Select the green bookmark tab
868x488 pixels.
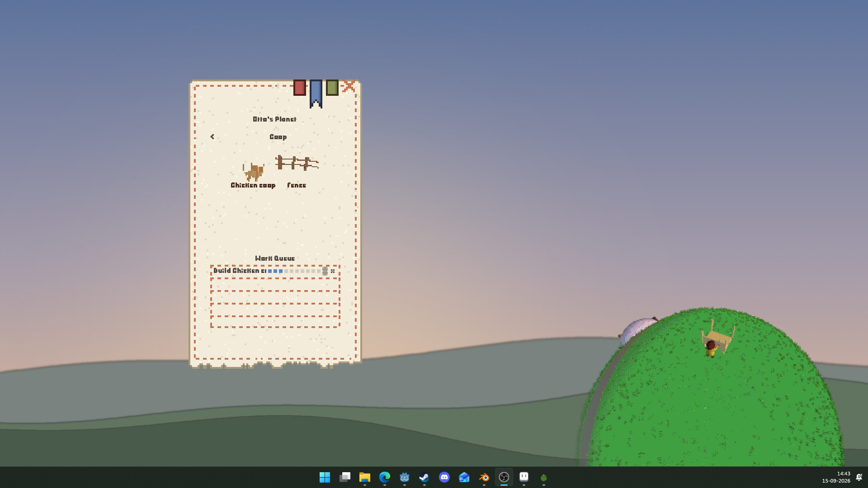[x=332, y=88]
